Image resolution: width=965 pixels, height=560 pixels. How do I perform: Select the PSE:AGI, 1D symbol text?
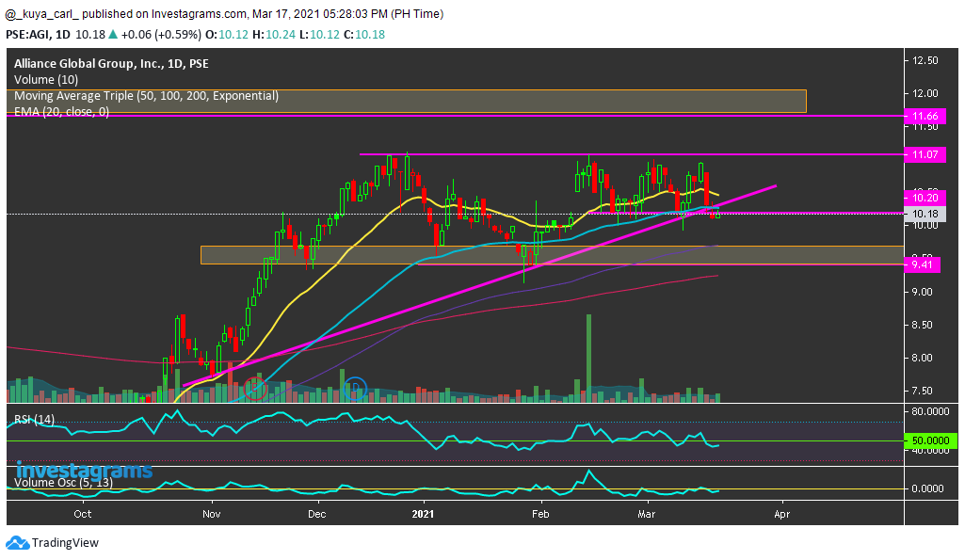pos(39,35)
